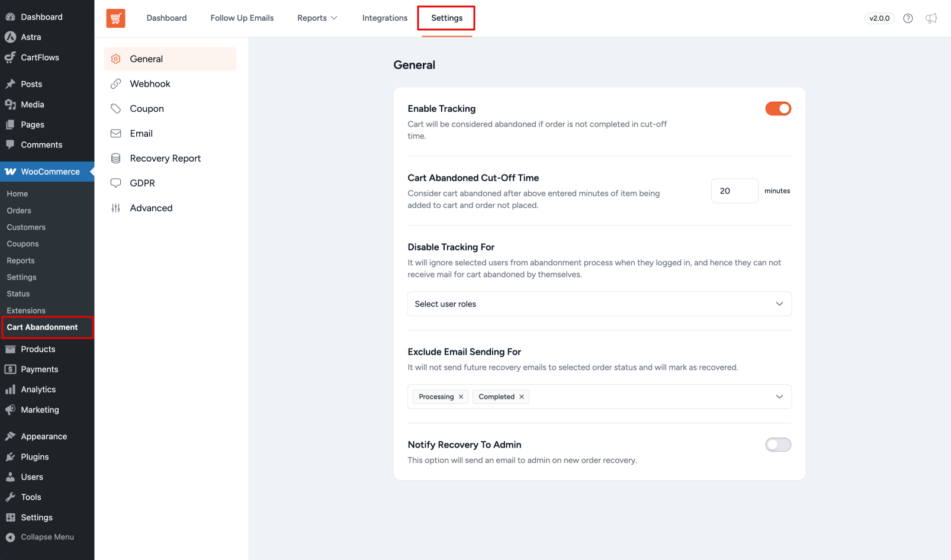Open WooCommerce Reports submenu link
Viewport: 951px width, 560px height.
[x=21, y=261]
